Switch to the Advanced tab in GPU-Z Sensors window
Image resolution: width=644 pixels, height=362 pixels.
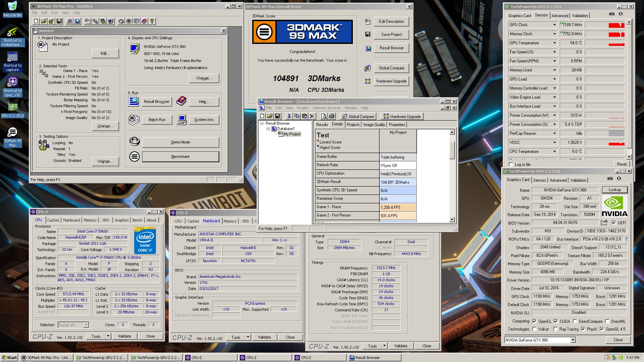point(560,16)
